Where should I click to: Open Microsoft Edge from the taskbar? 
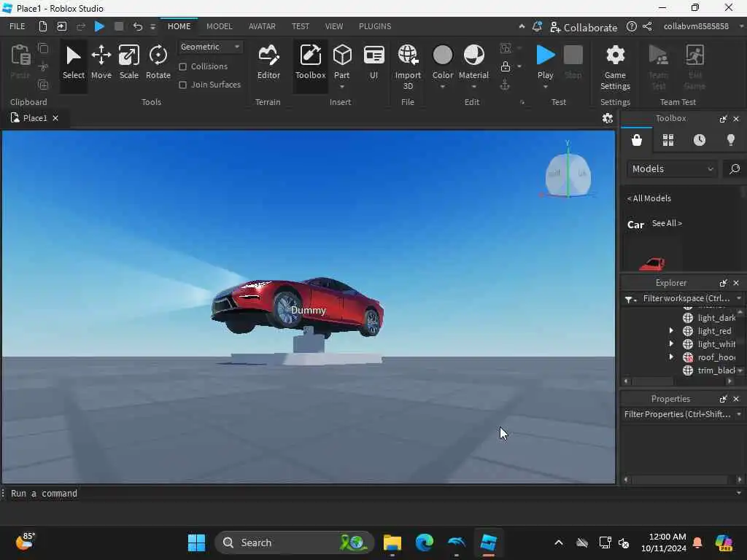424,542
